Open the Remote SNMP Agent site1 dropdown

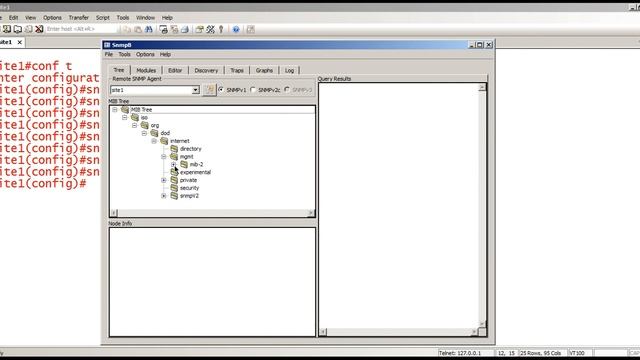[x=196, y=90]
